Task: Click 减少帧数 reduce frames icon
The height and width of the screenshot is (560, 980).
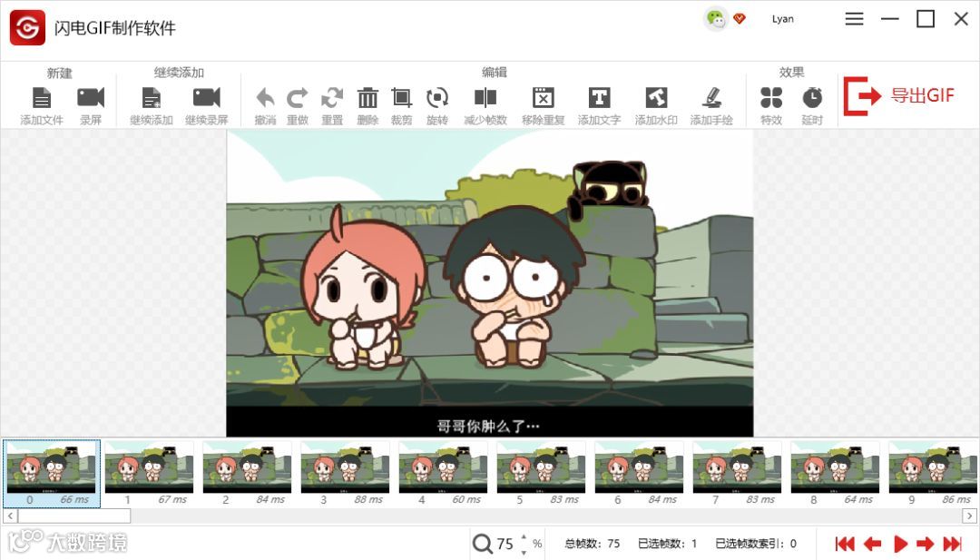Action: tap(485, 98)
